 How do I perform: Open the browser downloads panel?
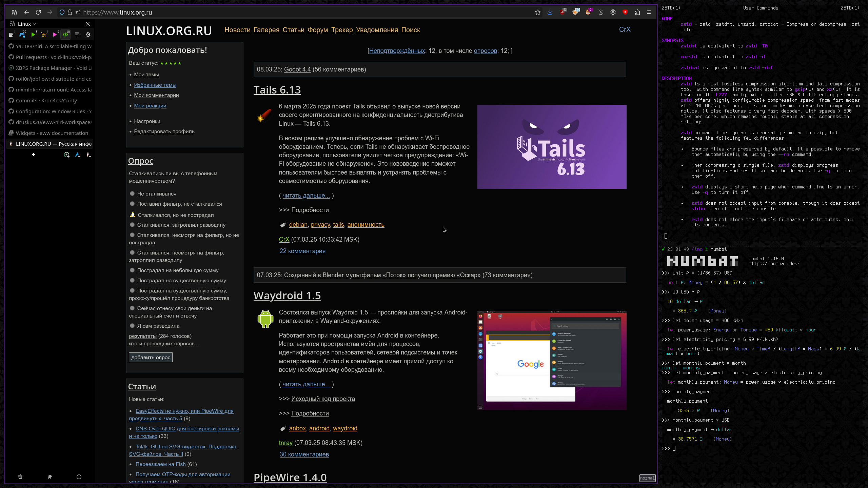[550, 12]
